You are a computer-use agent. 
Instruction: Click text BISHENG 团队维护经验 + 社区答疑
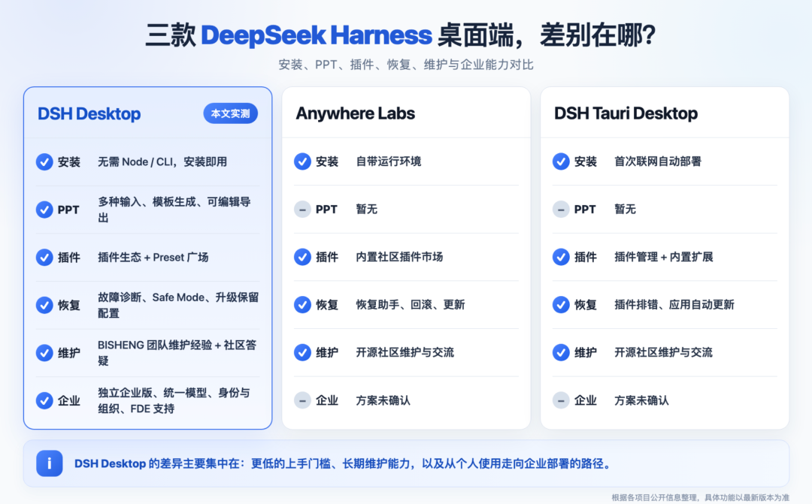(x=177, y=353)
